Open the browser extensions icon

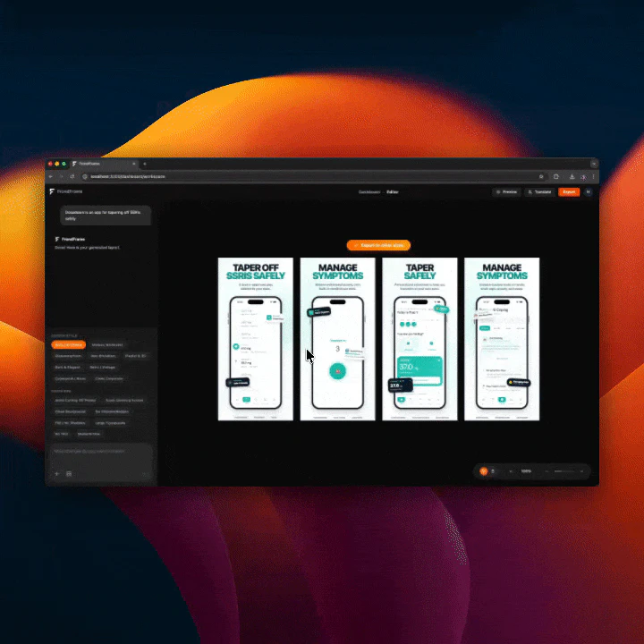click(x=556, y=176)
